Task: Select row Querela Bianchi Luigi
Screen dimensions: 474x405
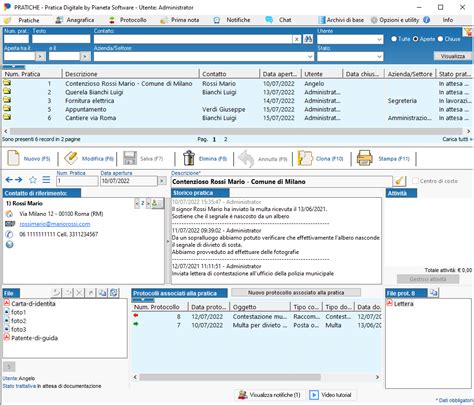Action: pos(237,92)
